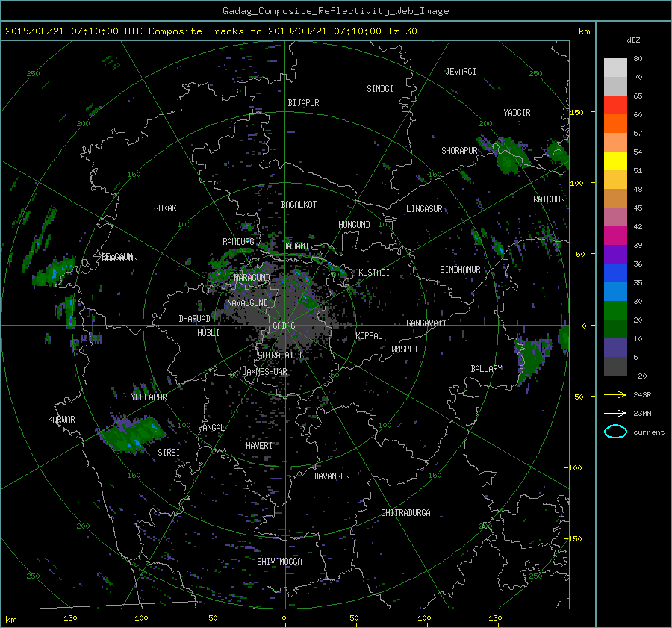The image size is (672, 628).
Task: Select the light gray 80 dBZ swatch
Action: coord(615,67)
